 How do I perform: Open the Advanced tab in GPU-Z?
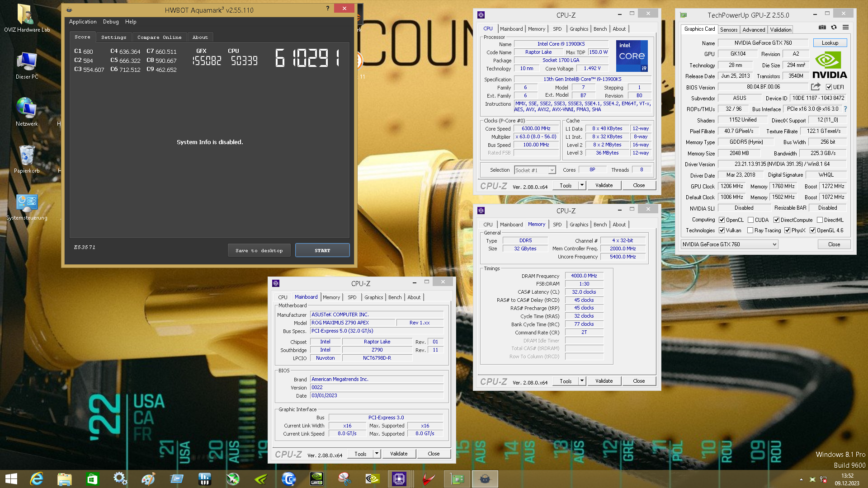click(x=754, y=30)
